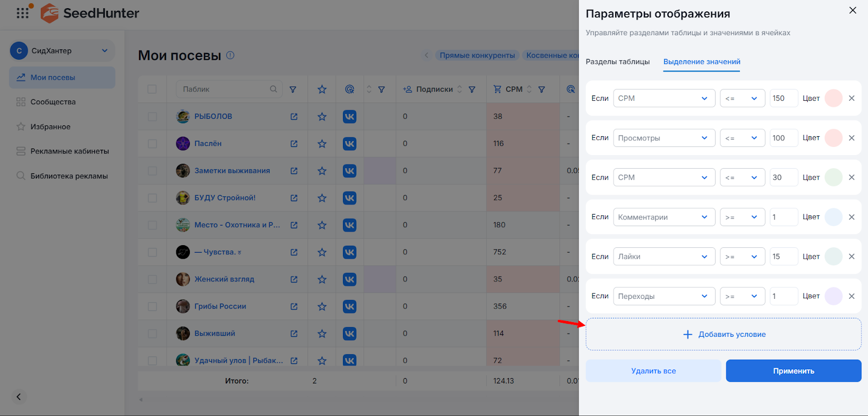Click the Применить button

tap(793, 371)
